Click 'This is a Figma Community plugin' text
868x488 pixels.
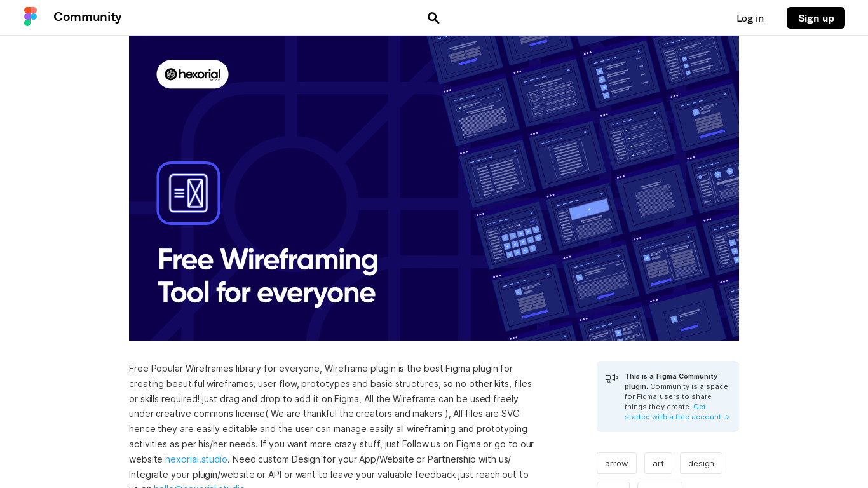click(671, 381)
